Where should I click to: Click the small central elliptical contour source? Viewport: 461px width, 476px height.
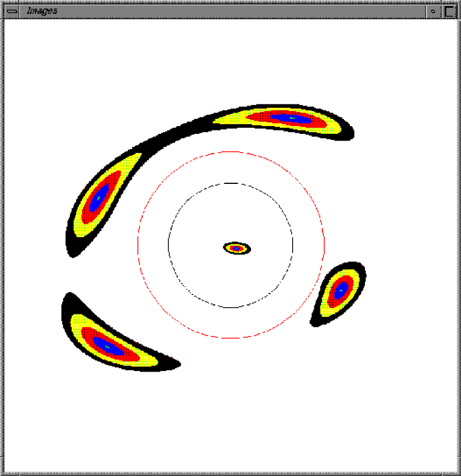point(237,248)
